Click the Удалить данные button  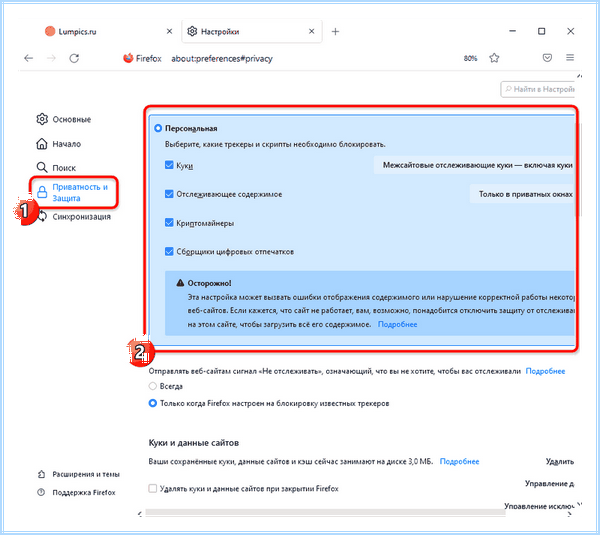click(x=559, y=461)
